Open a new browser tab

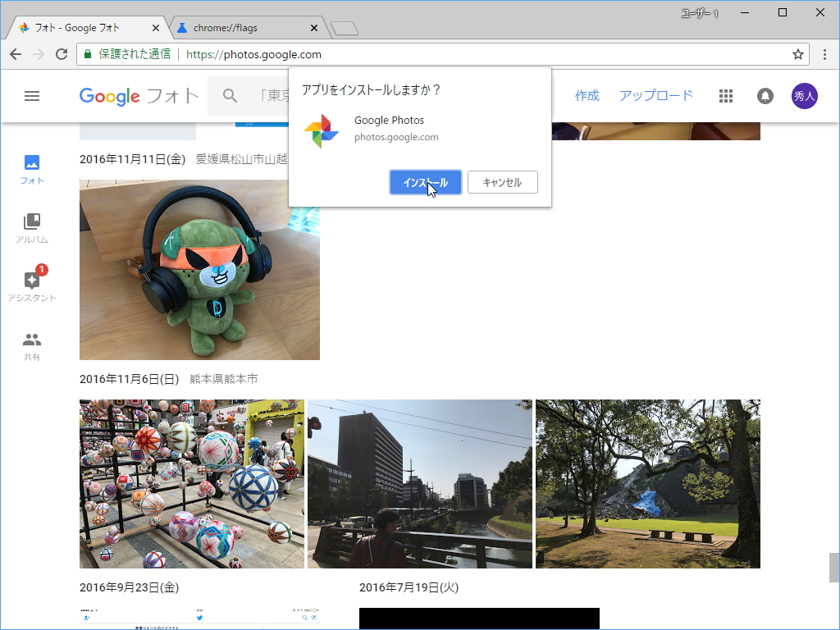point(344,29)
